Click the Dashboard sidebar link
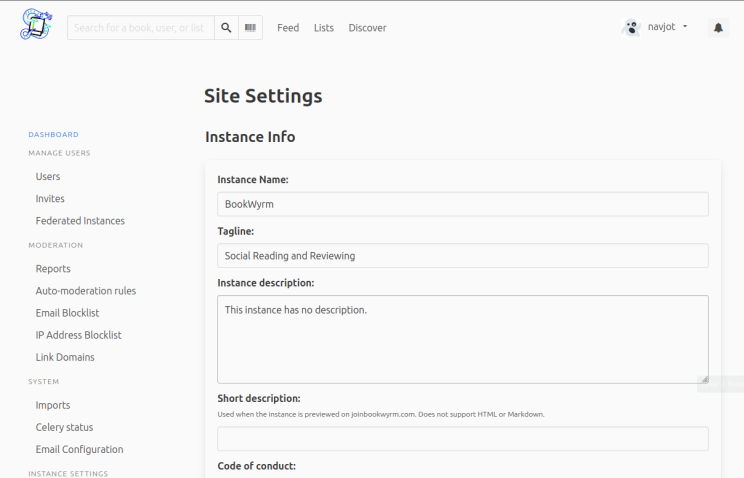Viewport: 744px width, 478px height. pyautogui.click(x=53, y=134)
